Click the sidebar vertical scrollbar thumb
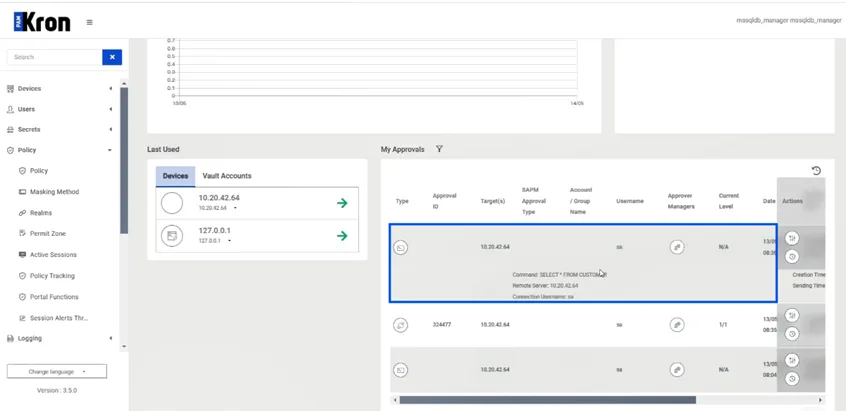846x411 pixels. [124, 160]
